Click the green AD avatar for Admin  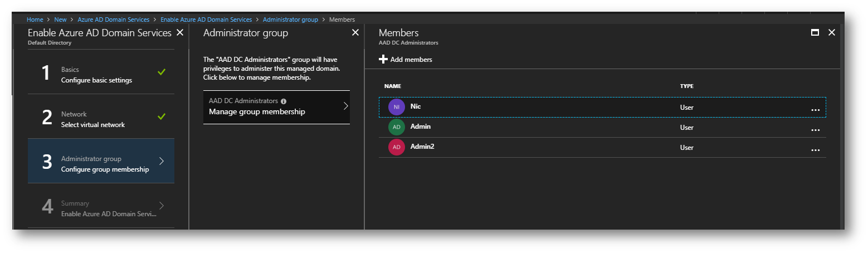point(397,127)
